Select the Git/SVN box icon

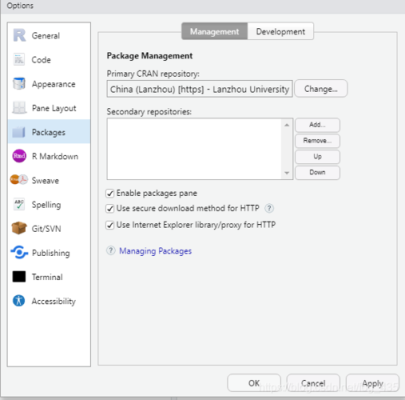pos(19,228)
